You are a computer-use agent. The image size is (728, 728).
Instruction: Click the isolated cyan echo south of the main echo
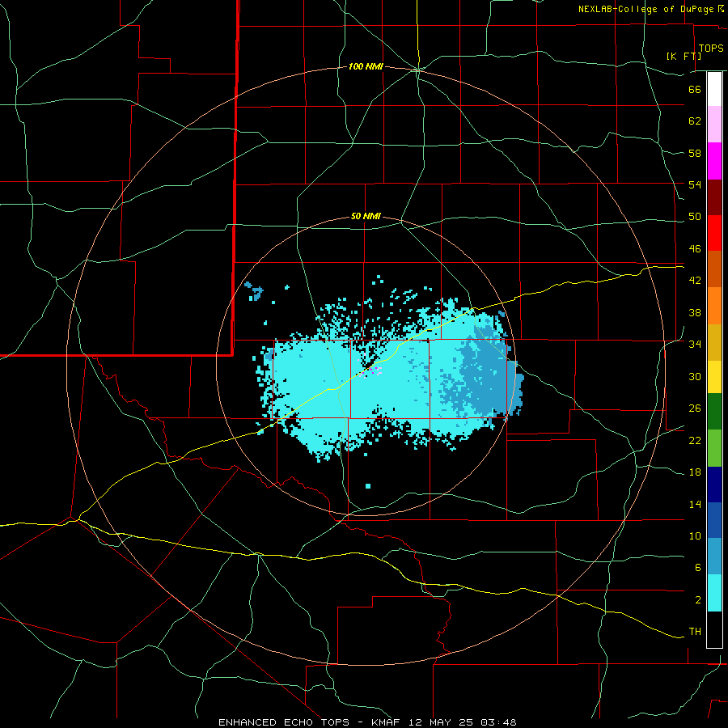[368, 486]
